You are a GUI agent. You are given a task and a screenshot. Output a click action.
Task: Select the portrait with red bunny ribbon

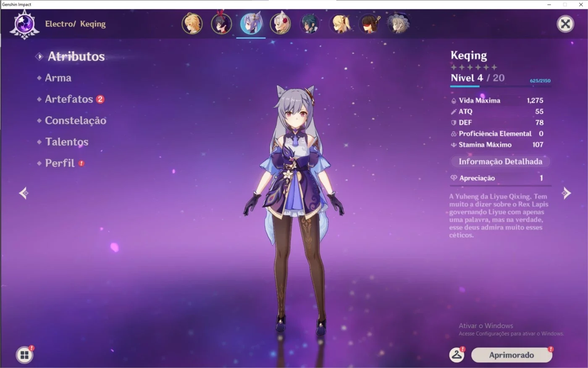(221, 24)
